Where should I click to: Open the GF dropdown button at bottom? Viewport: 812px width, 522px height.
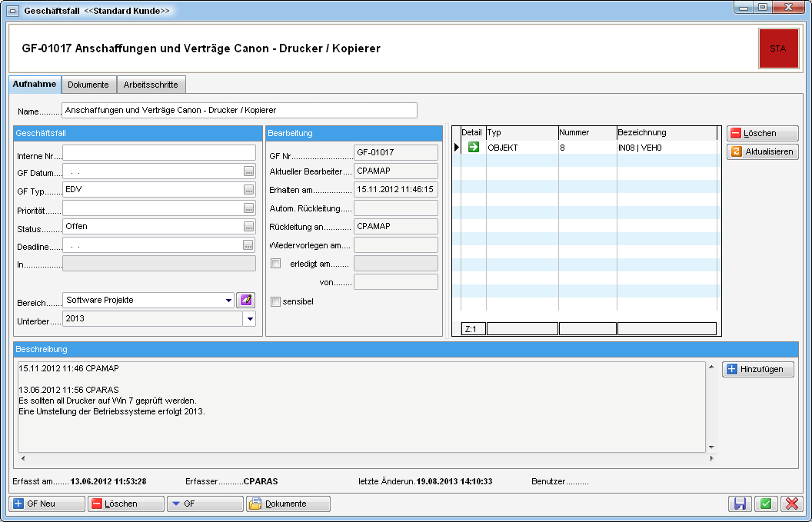[203, 504]
